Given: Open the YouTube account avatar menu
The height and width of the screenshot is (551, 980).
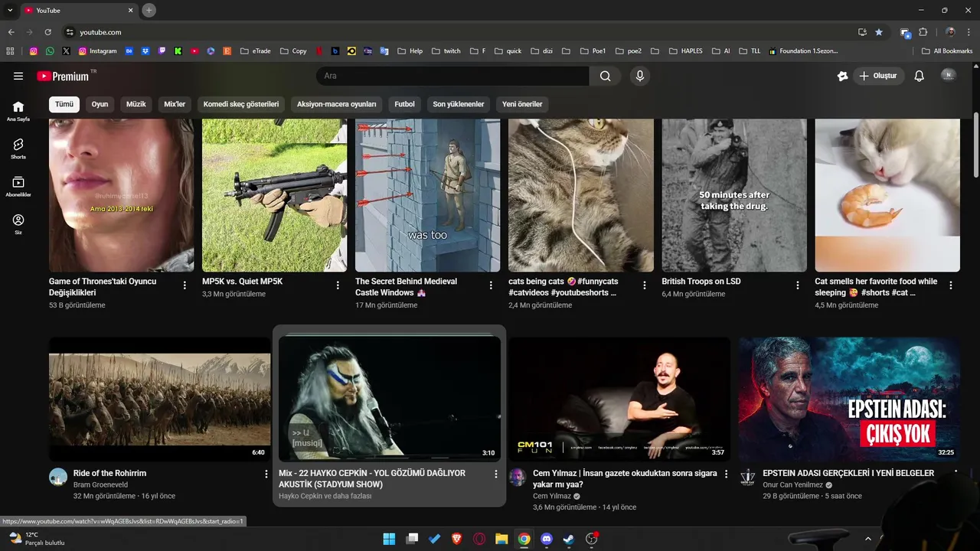Looking at the screenshot, I should 949,75.
